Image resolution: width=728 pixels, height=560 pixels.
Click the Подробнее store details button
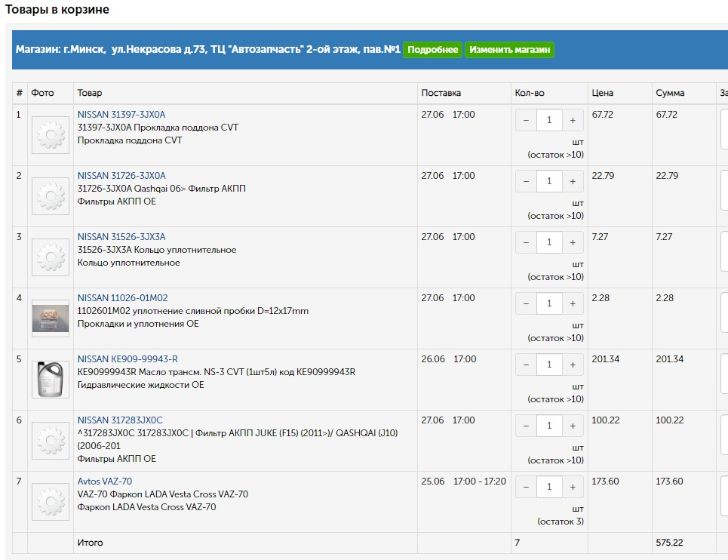click(433, 50)
